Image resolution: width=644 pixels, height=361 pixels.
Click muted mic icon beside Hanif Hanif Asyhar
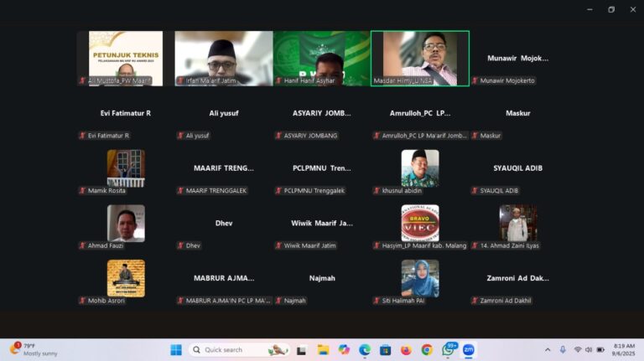(278, 80)
